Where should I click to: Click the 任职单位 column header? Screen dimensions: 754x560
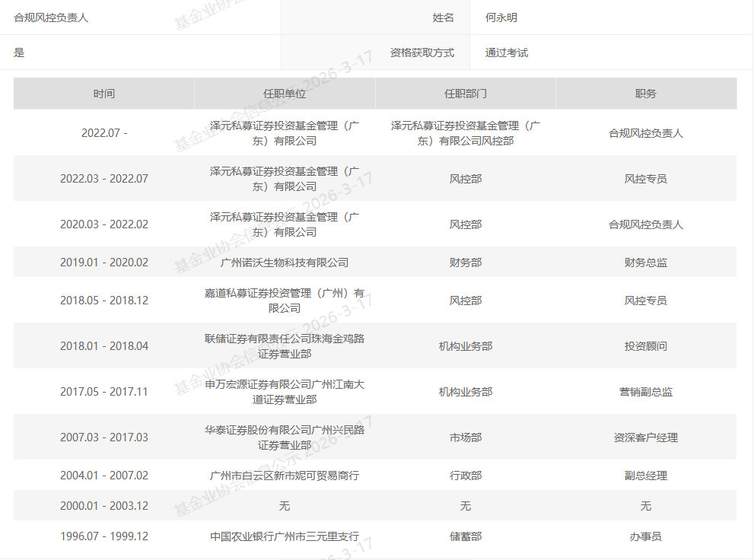(x=285, y=94)
